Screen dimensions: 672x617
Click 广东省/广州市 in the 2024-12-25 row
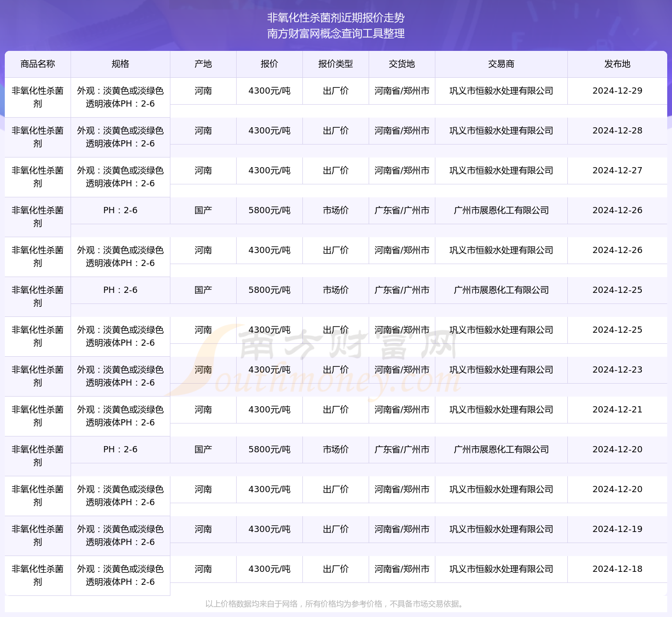point(402,290)
